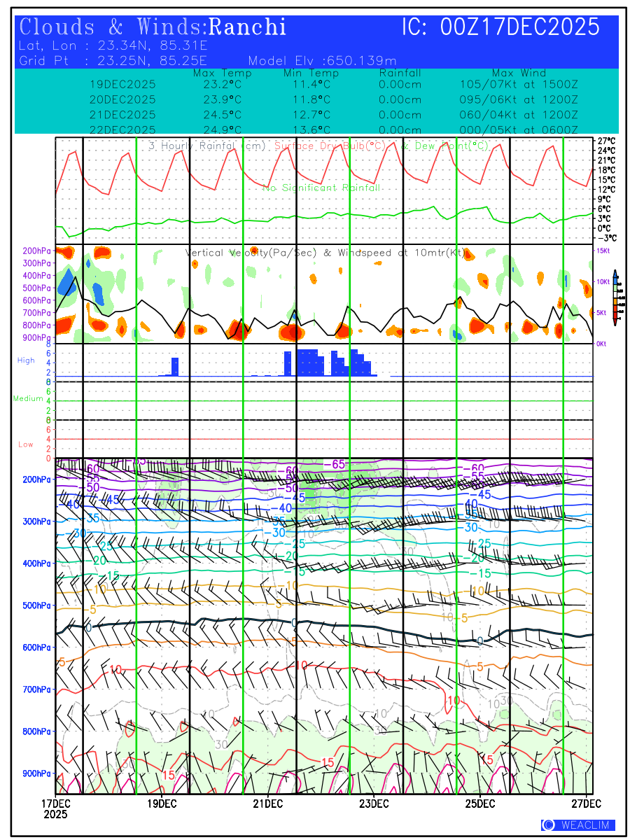Click the IC: 00Z17DEC2025 initial condition label

[500, 27]
